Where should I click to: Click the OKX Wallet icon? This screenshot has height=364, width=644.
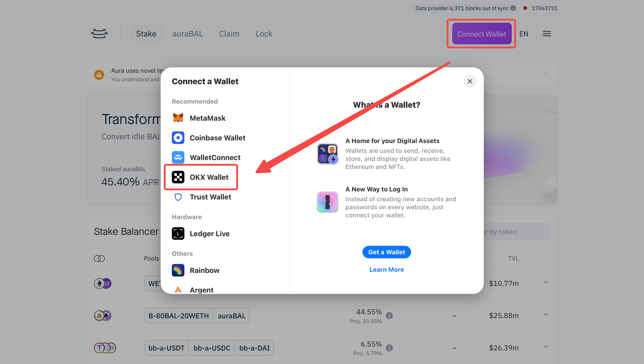[x=178, y=177]
